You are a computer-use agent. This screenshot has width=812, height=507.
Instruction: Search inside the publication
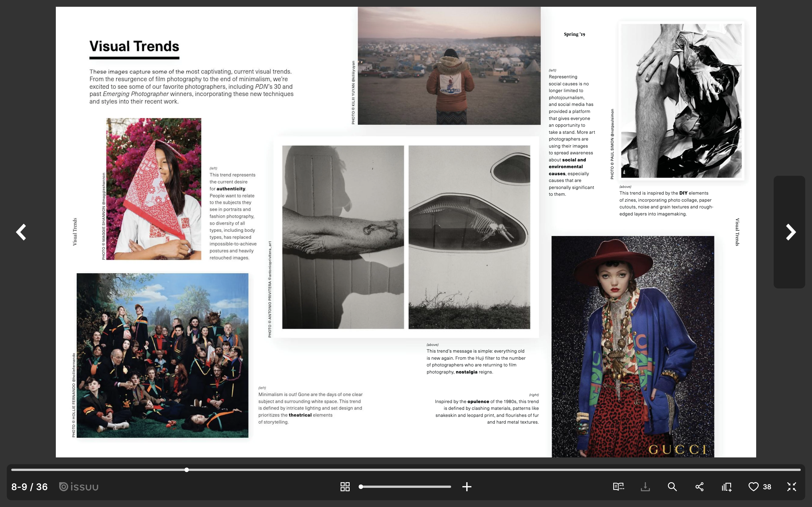click(x=672, y=486)
